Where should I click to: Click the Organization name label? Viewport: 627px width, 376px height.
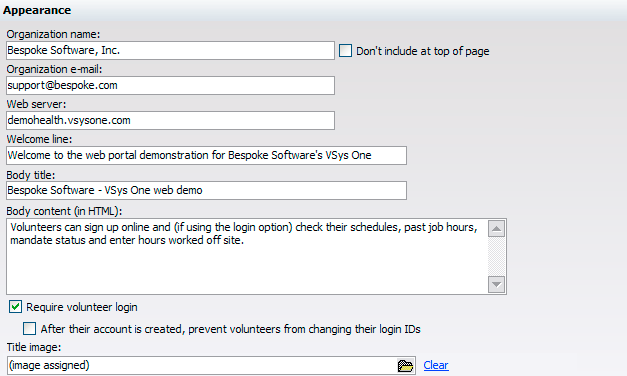click(x=53, y=34)
